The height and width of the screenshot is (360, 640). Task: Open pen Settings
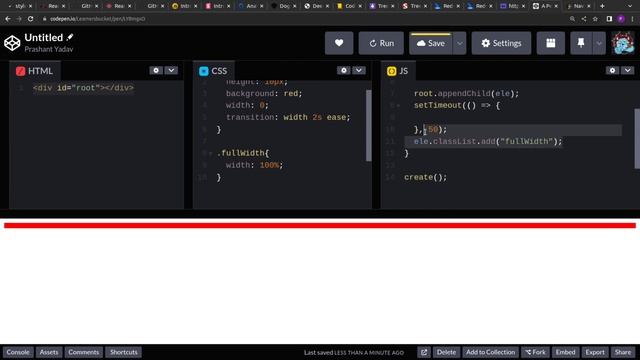pyautogui.click(x=501, y=43)
